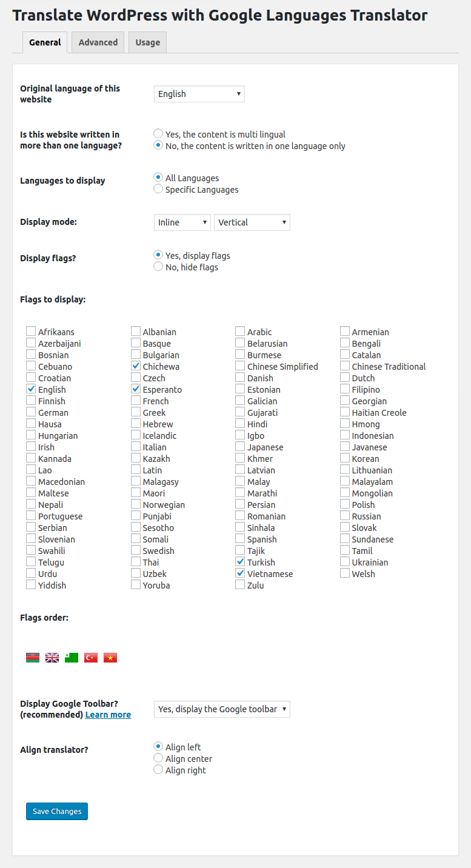Tick the Swedish flag checkbox
The height and width of the screenshot is (868, 471).
coord(136,550)
